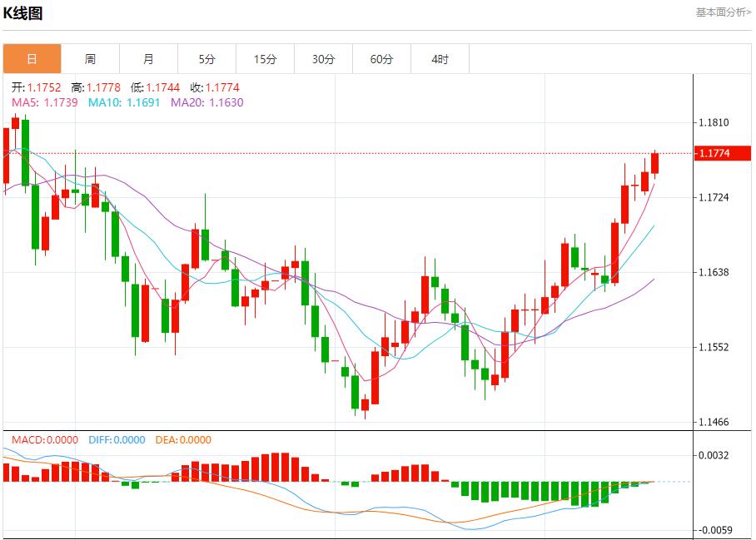Viewport: 756px width, 540px height.
Task: Click the 0.0032 MACD axis label
Action: pos(714,455)
